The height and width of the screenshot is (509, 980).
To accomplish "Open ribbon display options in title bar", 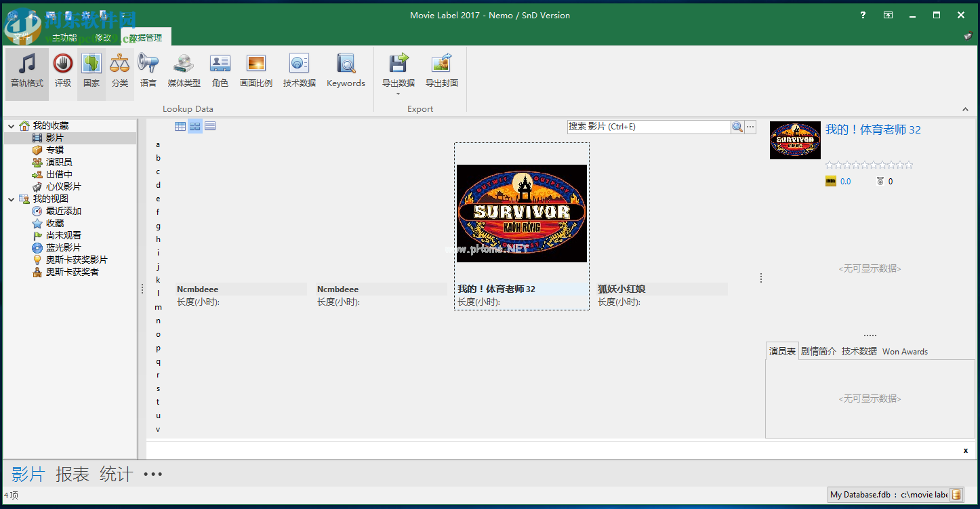I will (x=888, y=15).
